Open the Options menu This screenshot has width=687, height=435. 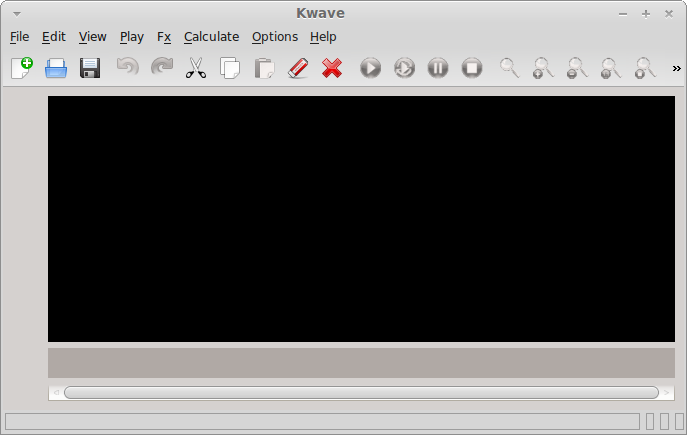tap(275, 37)
